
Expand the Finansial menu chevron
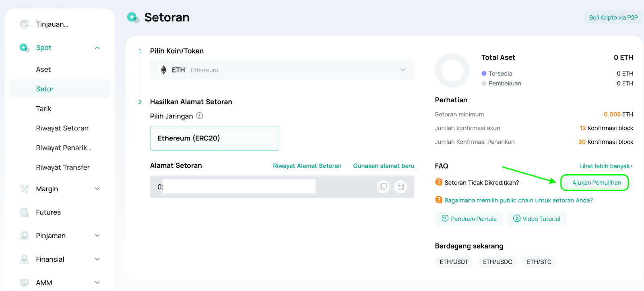97,259
